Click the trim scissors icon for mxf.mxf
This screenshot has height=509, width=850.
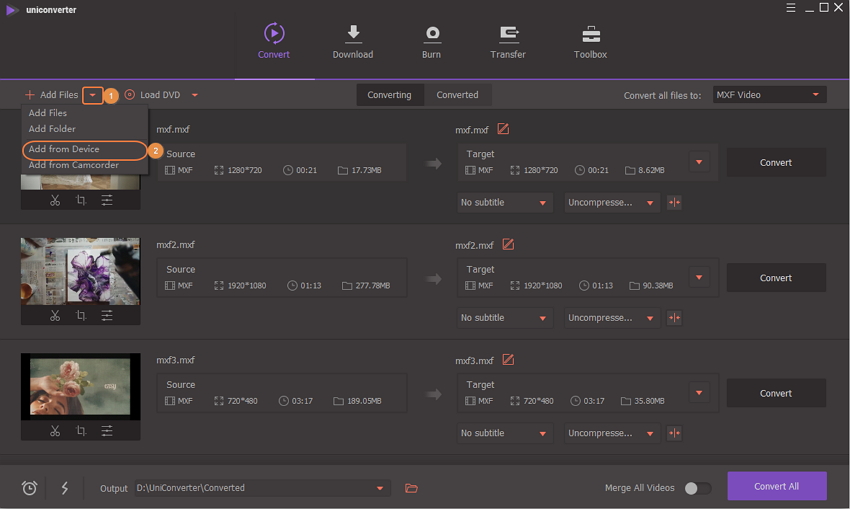pyautogui.click(x=55, y=200)
